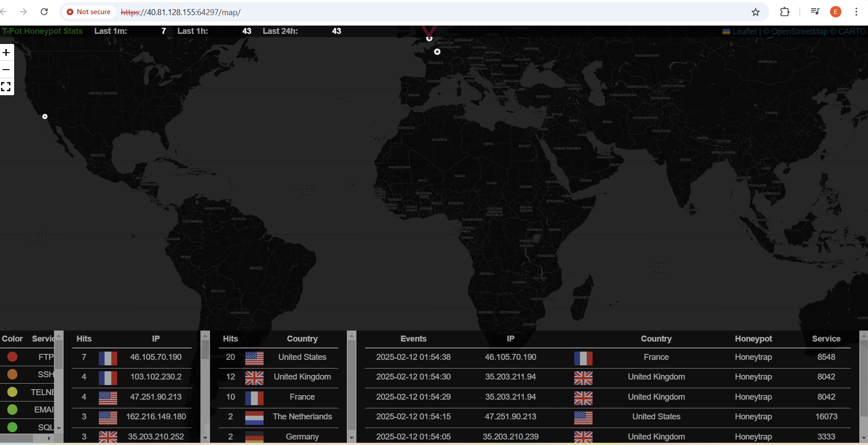Viewport: 868px width, 445px height.
Task: Click France flag beside 46.105.70.190 in IP hits
Action: click(x=108, y=358)
